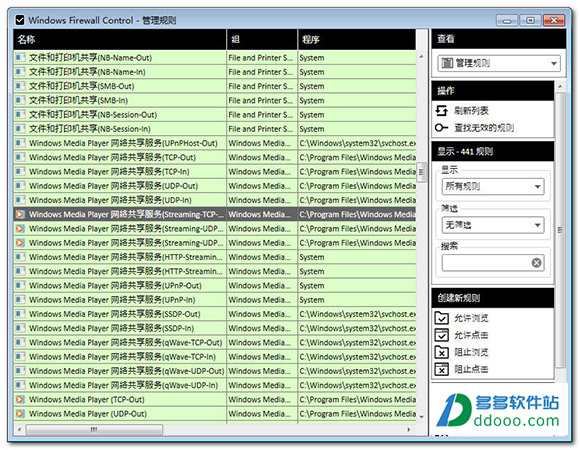Click the horizontal scrollbar right arrow

409,429
